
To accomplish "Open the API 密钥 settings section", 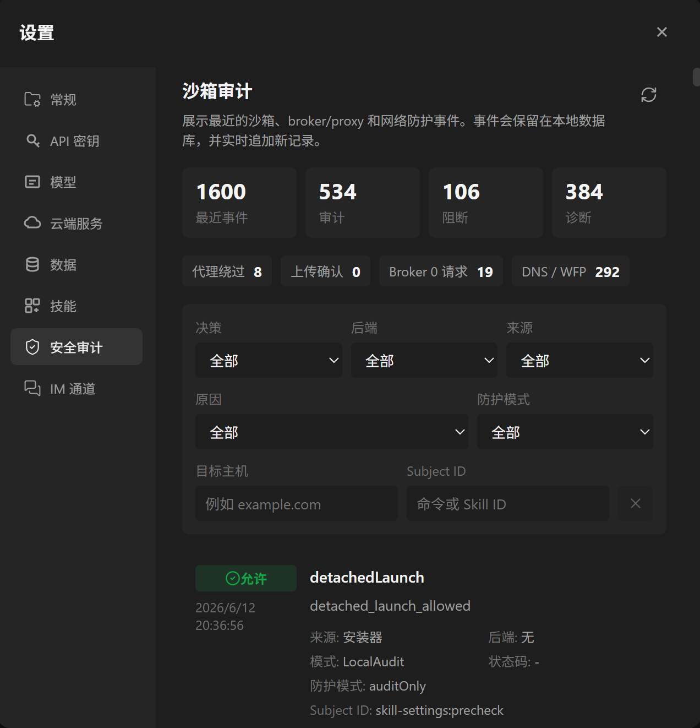I will (76, 140).
